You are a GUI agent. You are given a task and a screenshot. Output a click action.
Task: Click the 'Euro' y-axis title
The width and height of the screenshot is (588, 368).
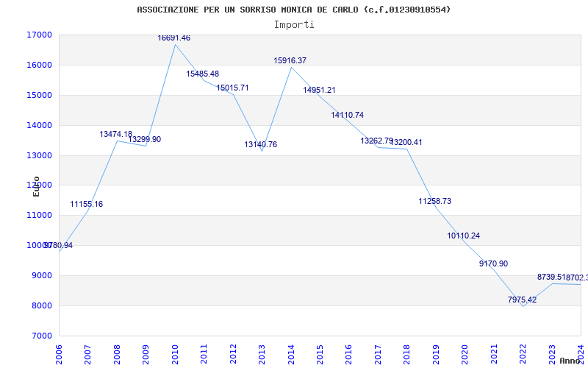pos(36,186)
